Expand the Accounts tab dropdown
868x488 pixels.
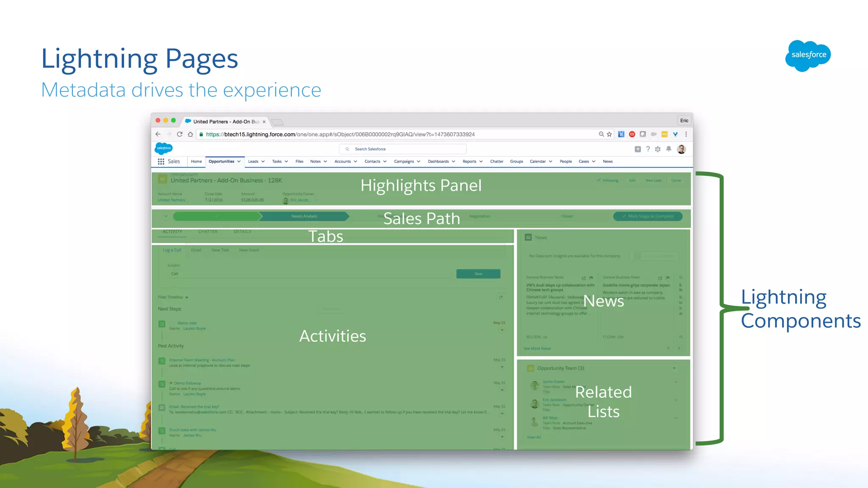(356, 161)
